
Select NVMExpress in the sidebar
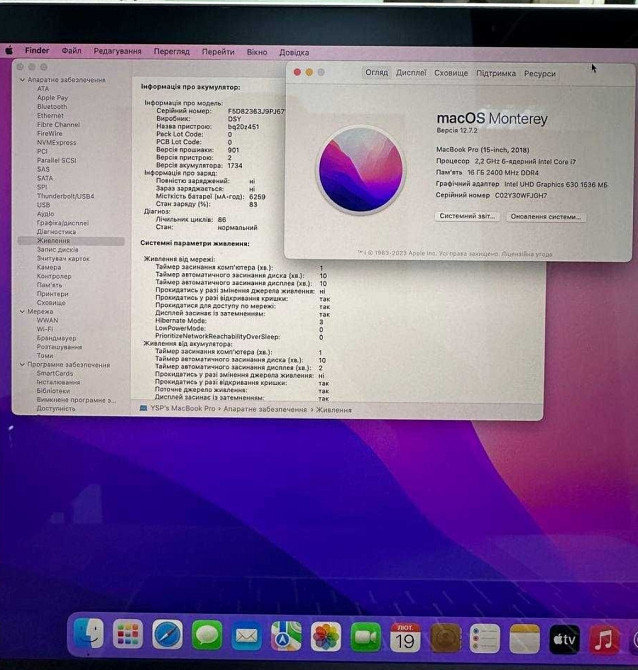coord(56,142)
